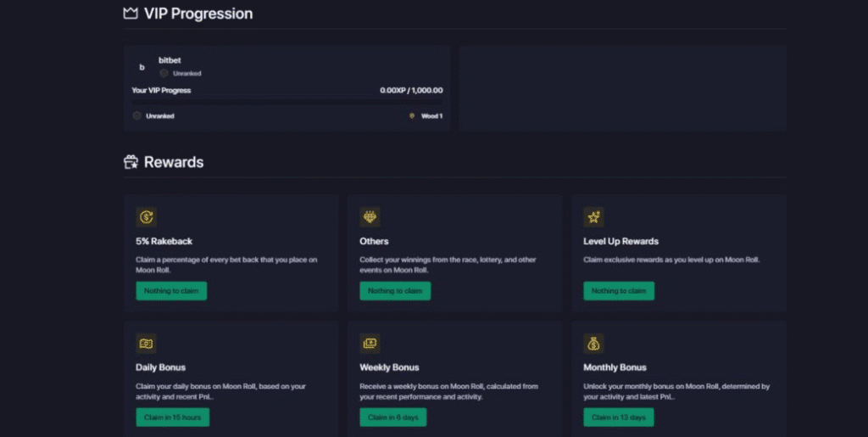Viewport: 868px width, 437px height.
Task: Click the empty panel beside VIP progress card
Action: coord(622,88)
